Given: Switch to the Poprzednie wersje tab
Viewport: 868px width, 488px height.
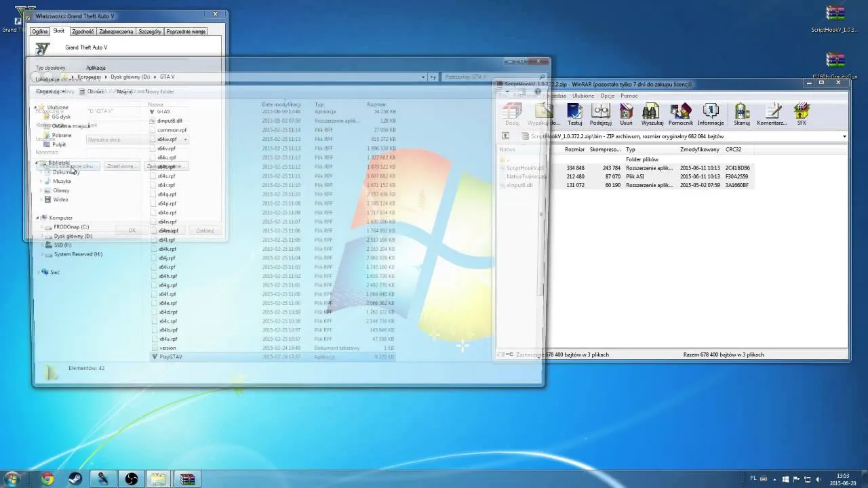Looking at the screenshot, I should 185,31.
